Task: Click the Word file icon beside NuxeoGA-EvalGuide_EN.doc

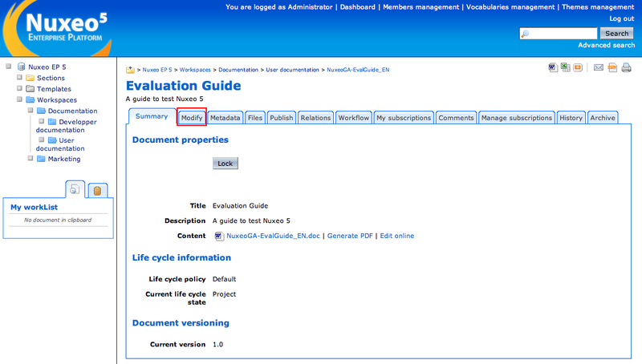Action: [219, 236]
